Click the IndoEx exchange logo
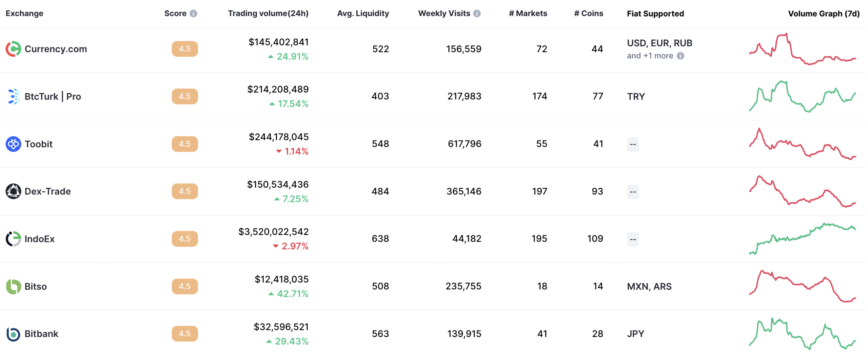 tap(13, 239)
